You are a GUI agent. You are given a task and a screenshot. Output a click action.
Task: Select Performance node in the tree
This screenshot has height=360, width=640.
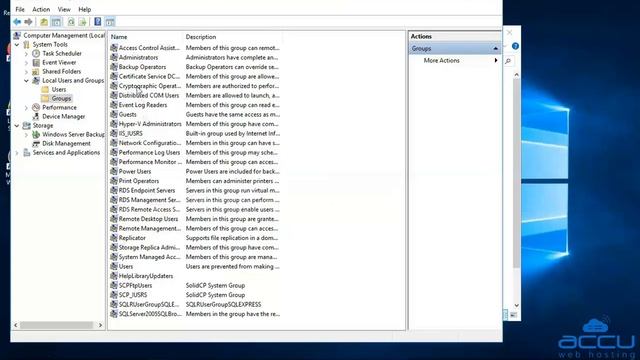59,107
